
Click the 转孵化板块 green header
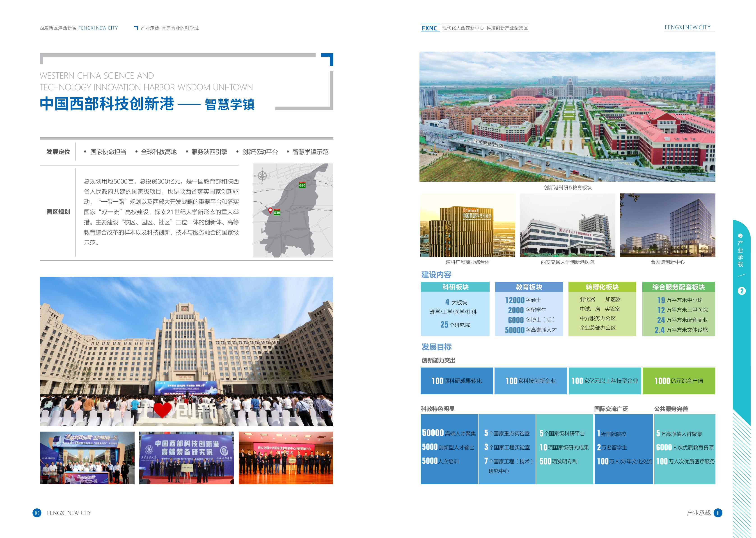602,287
